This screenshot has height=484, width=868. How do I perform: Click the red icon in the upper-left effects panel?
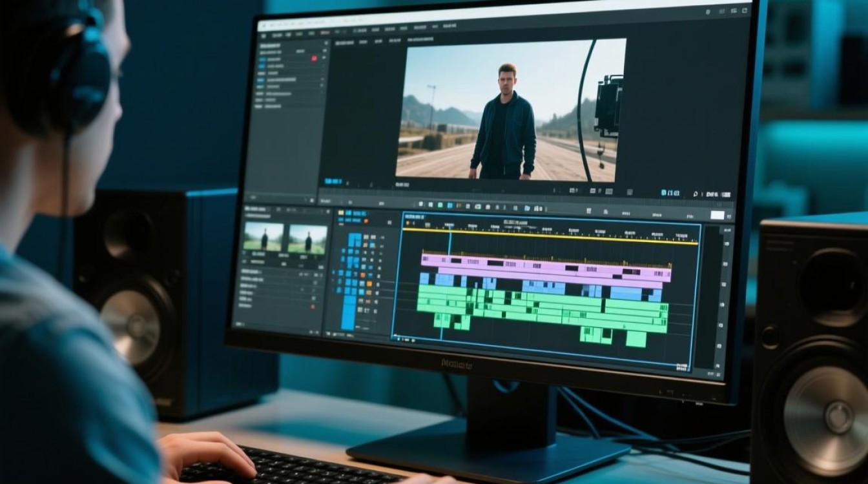click(x=314, y=58)
